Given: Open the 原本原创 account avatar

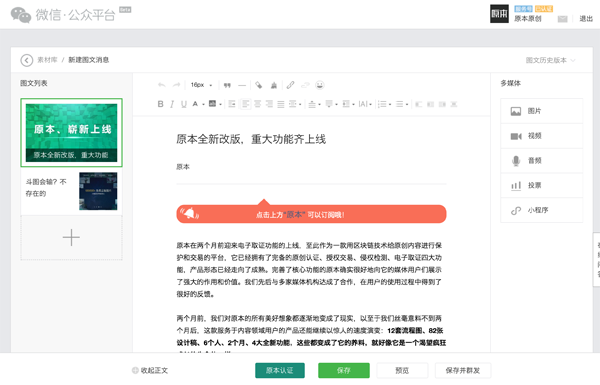Looking at the screenshot, I should [499, 14].
